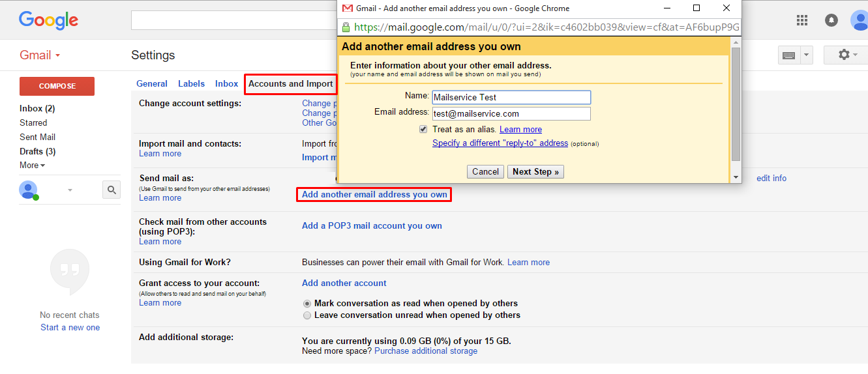
Task: Open the Hangouts status dropdown arrow
Action: (x=70, y=190)
